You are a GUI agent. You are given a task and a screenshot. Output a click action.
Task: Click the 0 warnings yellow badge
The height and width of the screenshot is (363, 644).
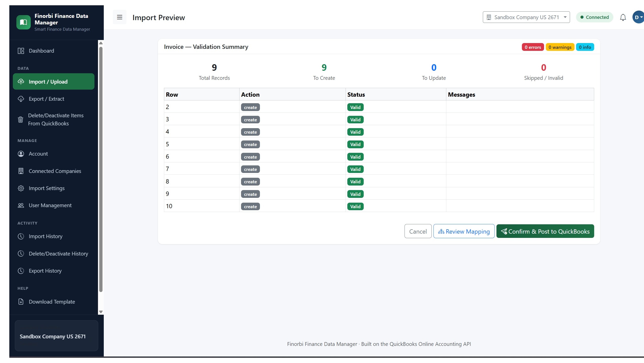[560, 47]
